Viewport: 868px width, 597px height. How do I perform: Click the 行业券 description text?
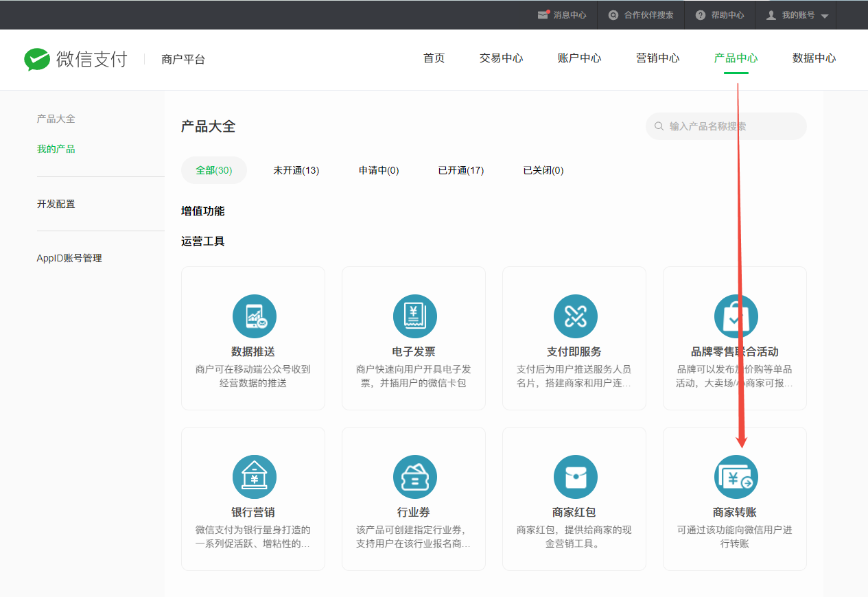tap(414, 537)
